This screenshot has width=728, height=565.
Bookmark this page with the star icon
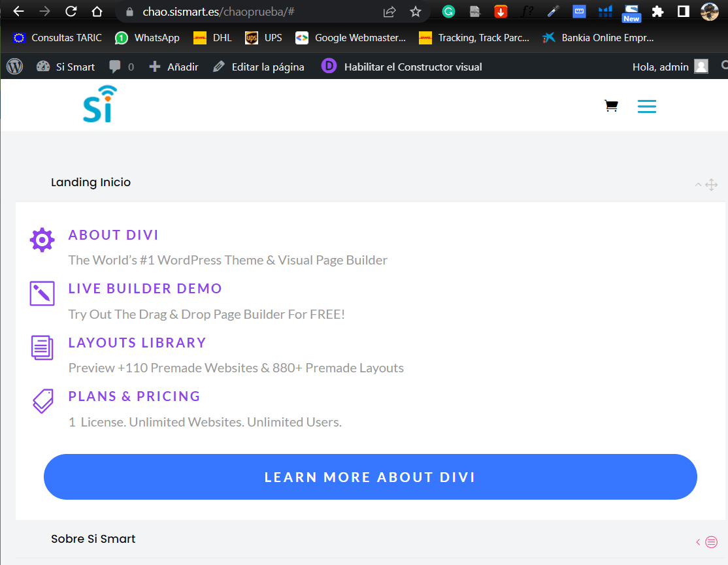point(416,12)
